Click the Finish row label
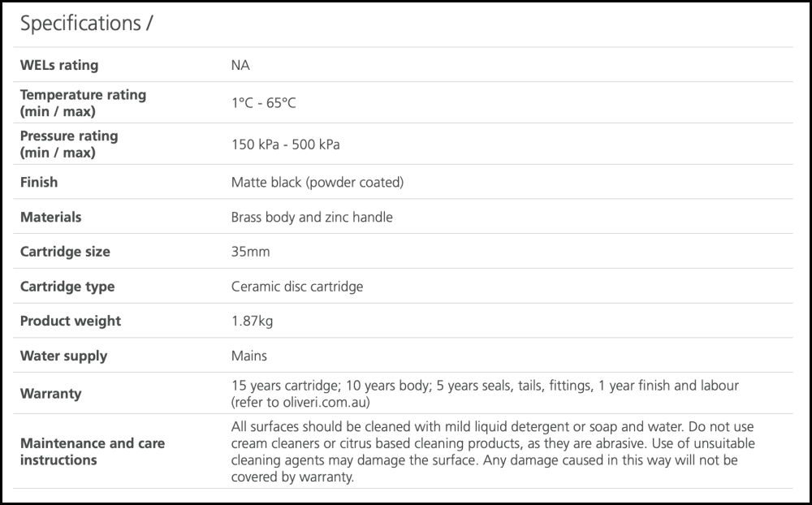Viewport: 812px width, 505px height. (39, 182)
